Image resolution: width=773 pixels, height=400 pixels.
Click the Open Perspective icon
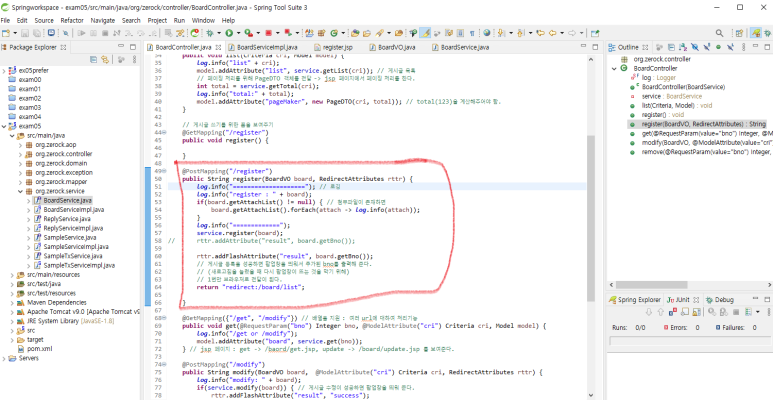point(739,33)
